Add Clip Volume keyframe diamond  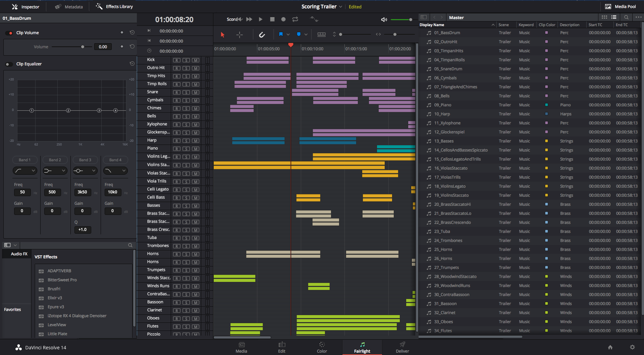click(122, 33)
